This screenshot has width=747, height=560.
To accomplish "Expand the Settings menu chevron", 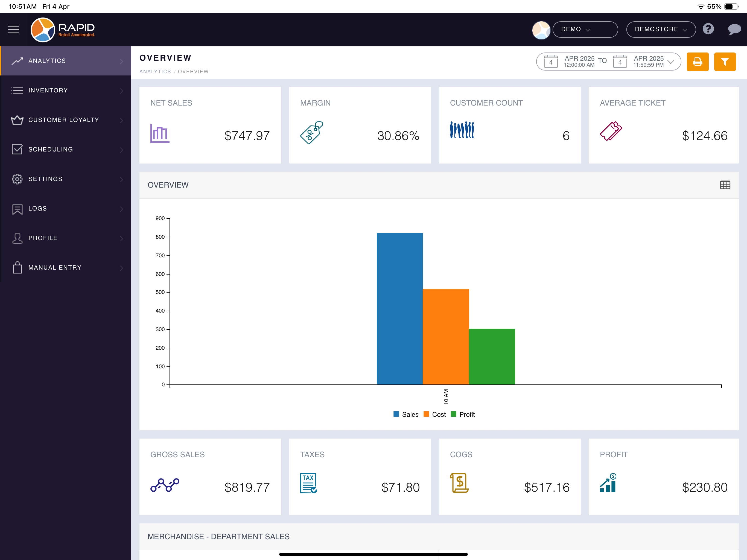I will pyautogui.click(x=122, y=179).
